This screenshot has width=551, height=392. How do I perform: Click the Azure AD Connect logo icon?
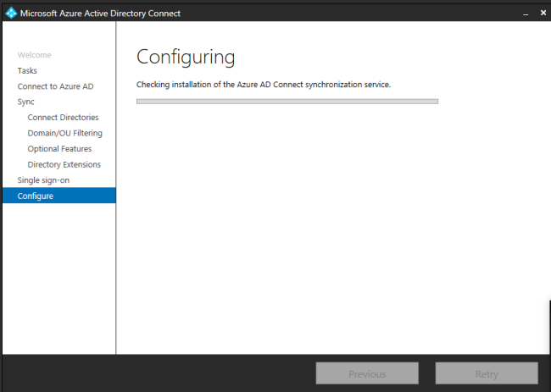click(11, 13)
